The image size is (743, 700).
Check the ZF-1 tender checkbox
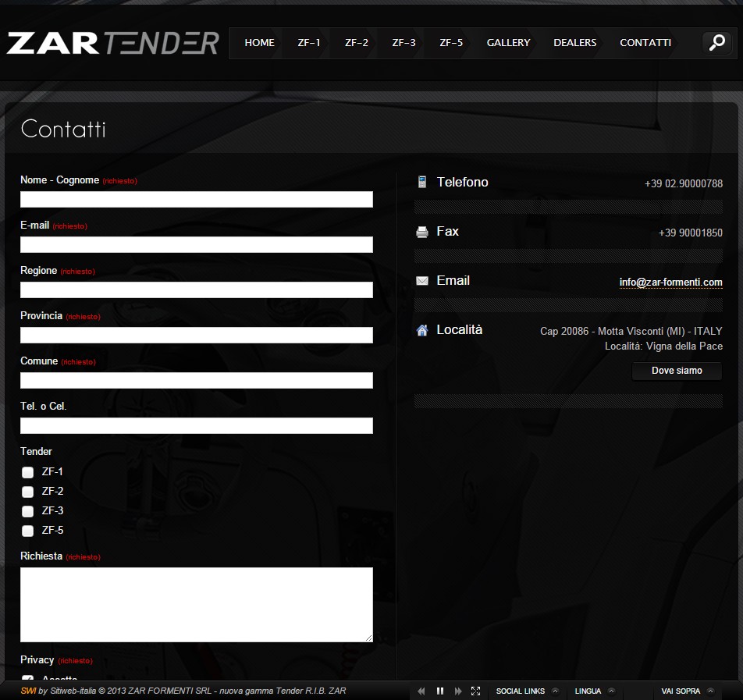pyautogui.click(x=27, y=472)
